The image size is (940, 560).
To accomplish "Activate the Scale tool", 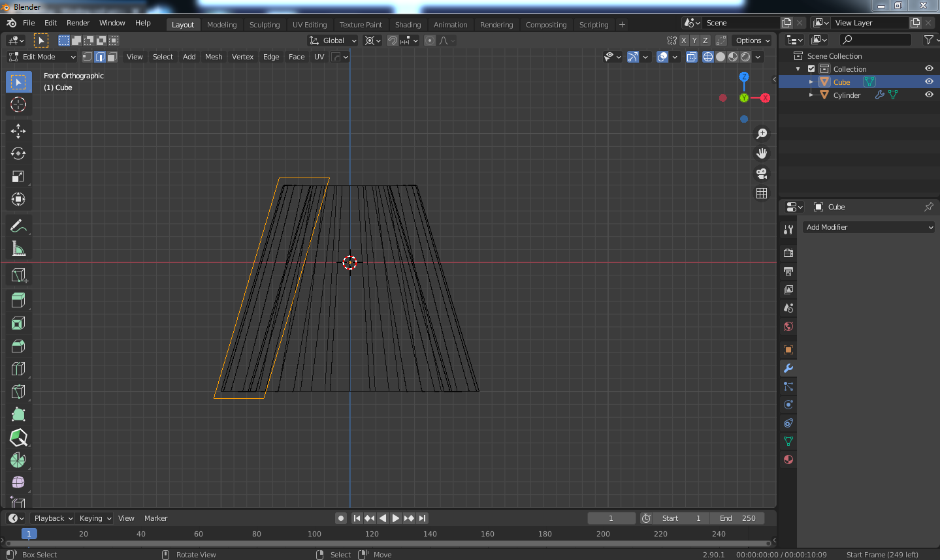I will (18, 176).
